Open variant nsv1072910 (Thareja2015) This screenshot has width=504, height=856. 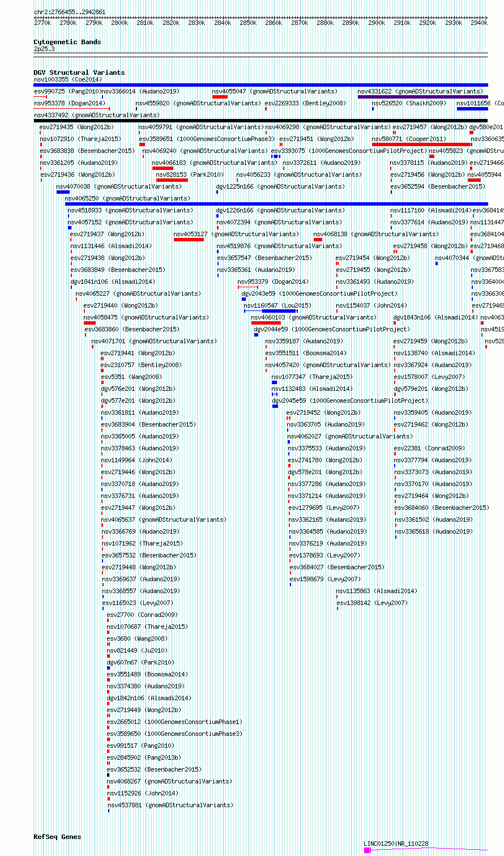[x=80, y=139]
